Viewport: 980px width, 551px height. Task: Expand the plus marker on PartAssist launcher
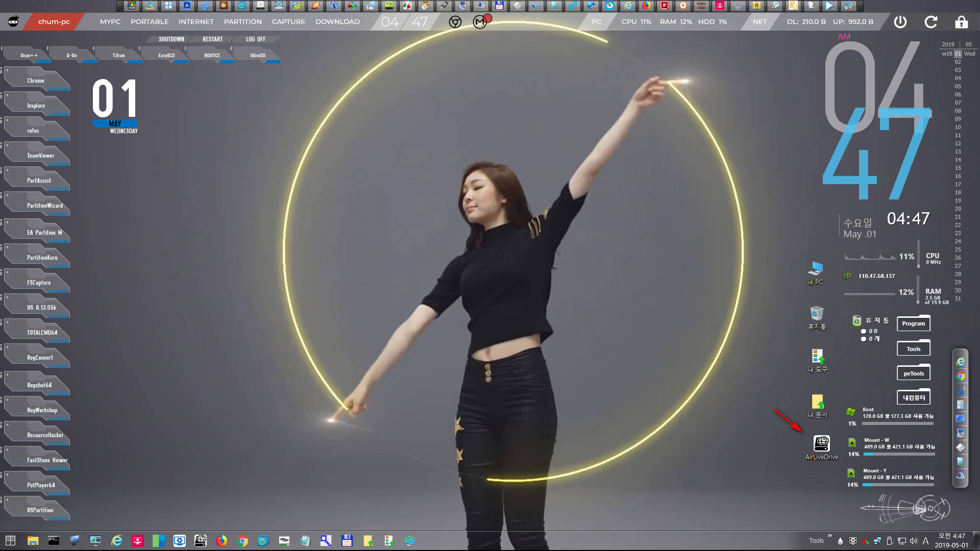point(7,170)
